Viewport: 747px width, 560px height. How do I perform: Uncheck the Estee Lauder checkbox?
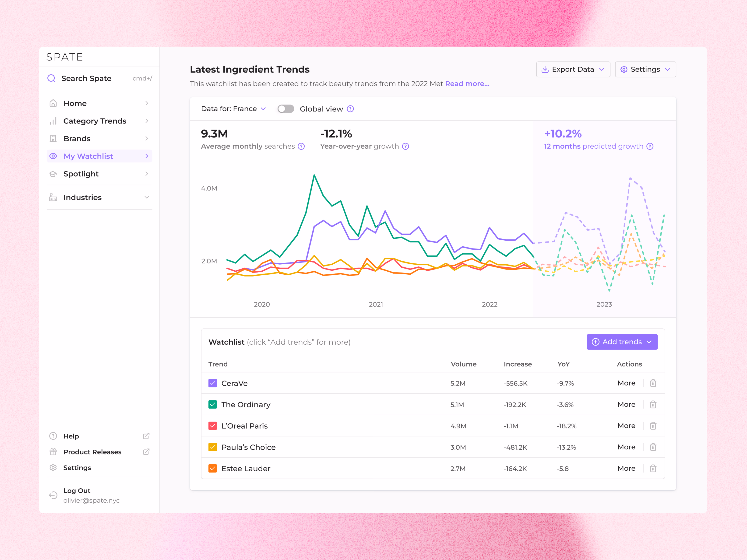(213, 469)
